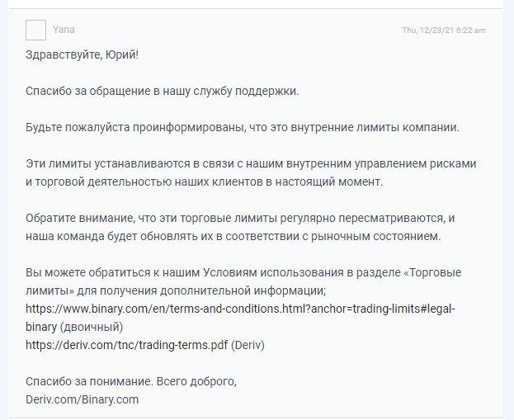Click the greeting line Здравствуйте, Юрий!
This screenshot has width=514, height=420.
(x=82, y=54)
